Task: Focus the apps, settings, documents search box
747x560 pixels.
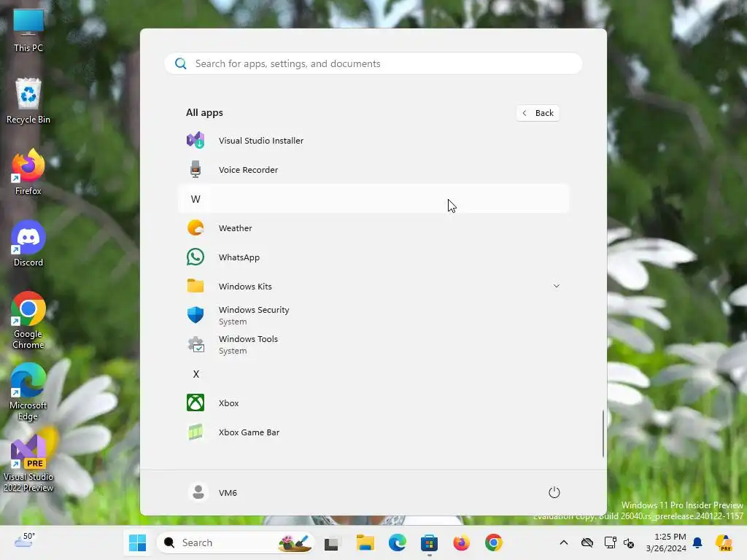Action: (x=373, y=63)
